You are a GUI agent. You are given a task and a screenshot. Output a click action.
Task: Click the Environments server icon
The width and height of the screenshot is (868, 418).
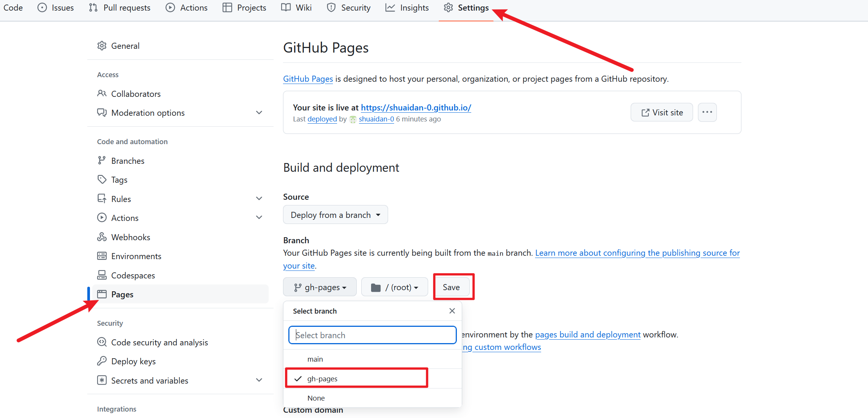point(102,256)
